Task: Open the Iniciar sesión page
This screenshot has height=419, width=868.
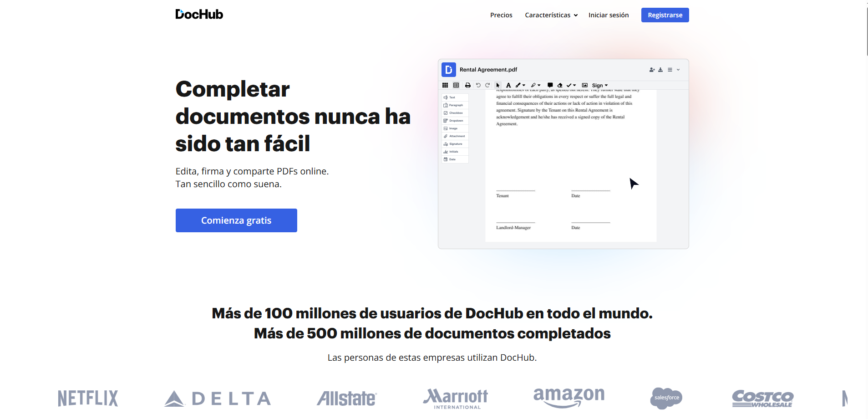Action: click(609, 15)
